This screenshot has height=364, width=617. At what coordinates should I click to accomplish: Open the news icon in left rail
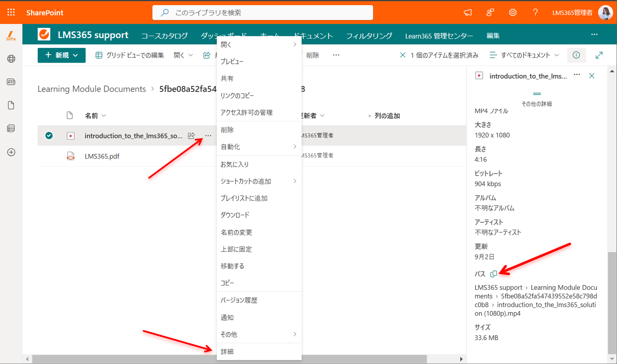[11, 82]
